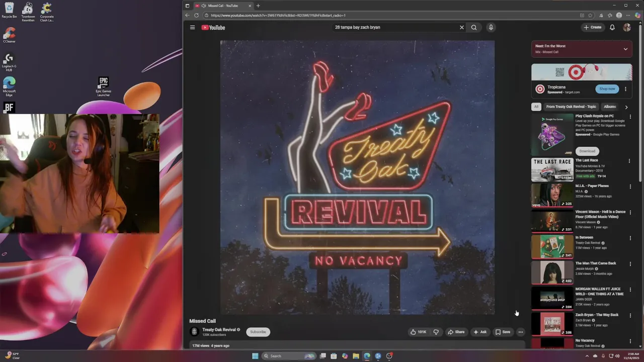This screenshot has height=362, width=644.
Task: Open options for Tropicana sponsored ad
Action: (625, 89)
